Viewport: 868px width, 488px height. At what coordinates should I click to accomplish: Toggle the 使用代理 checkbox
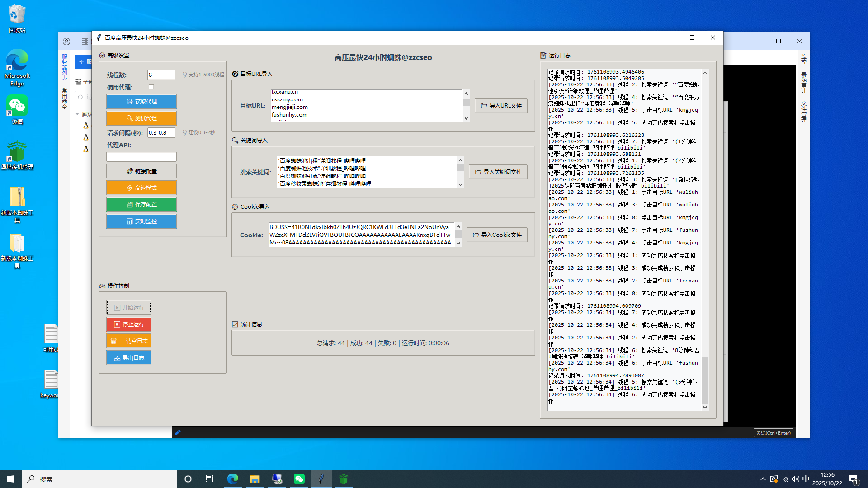point(151,87)
